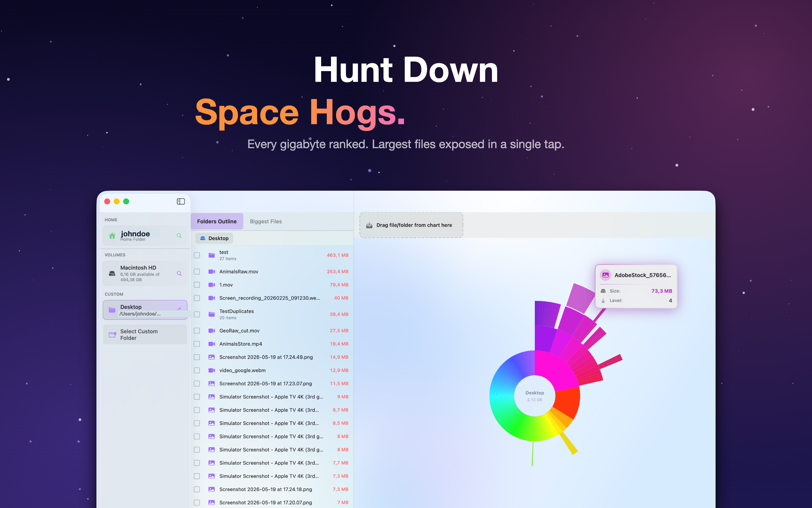Click the image icon of Screenshot at 17.24.49.png
812x508 pixels.
pyautogui.click(x=211, y=357)
